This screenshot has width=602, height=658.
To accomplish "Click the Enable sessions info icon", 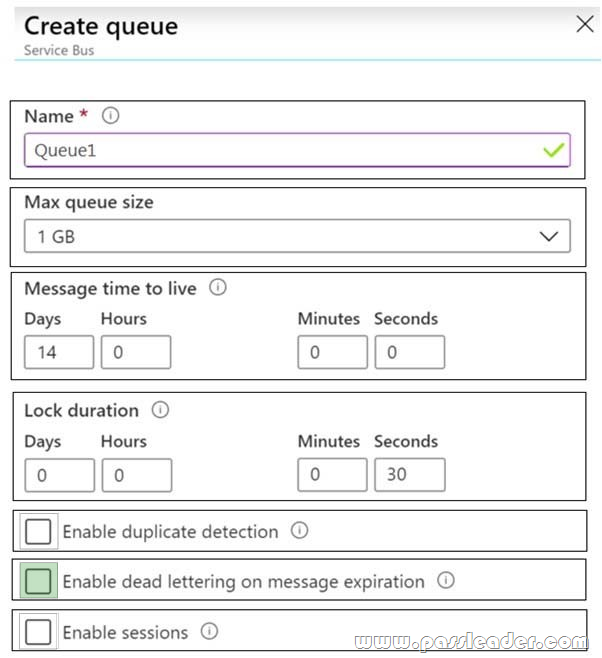I will click(x=209, y=631).
